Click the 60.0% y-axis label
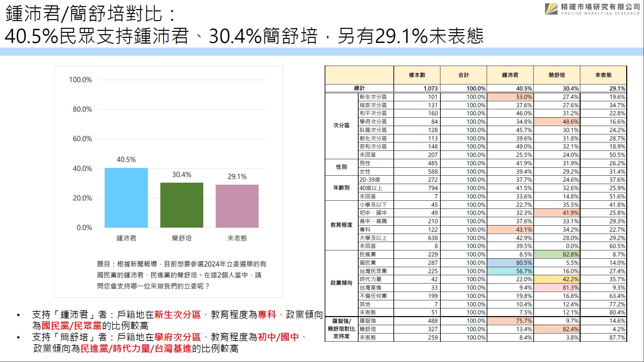This screenshot has width=644, height=362. point(83,139)
